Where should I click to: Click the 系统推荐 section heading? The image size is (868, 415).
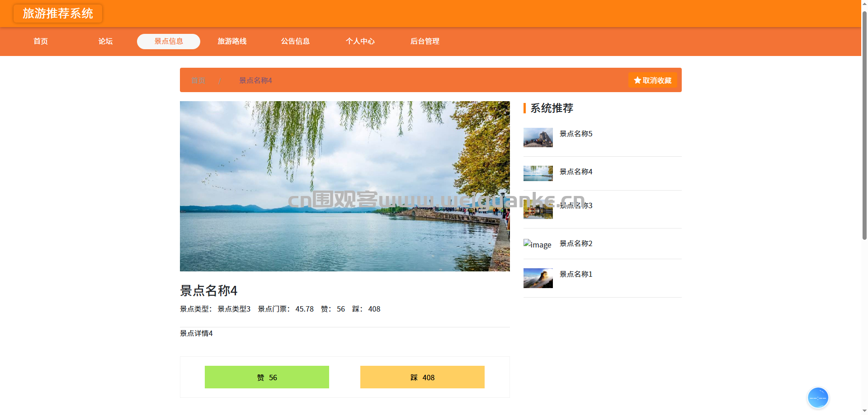(552, 108)
